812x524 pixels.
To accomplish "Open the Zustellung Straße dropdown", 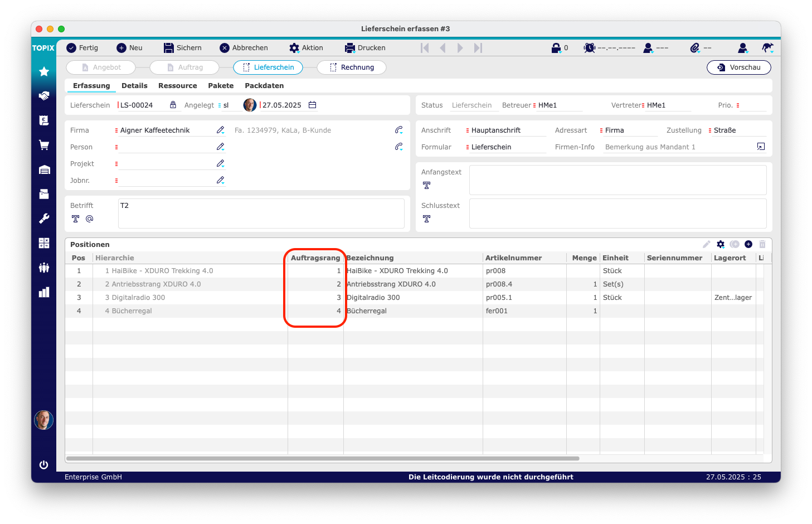I will (737, 130).
